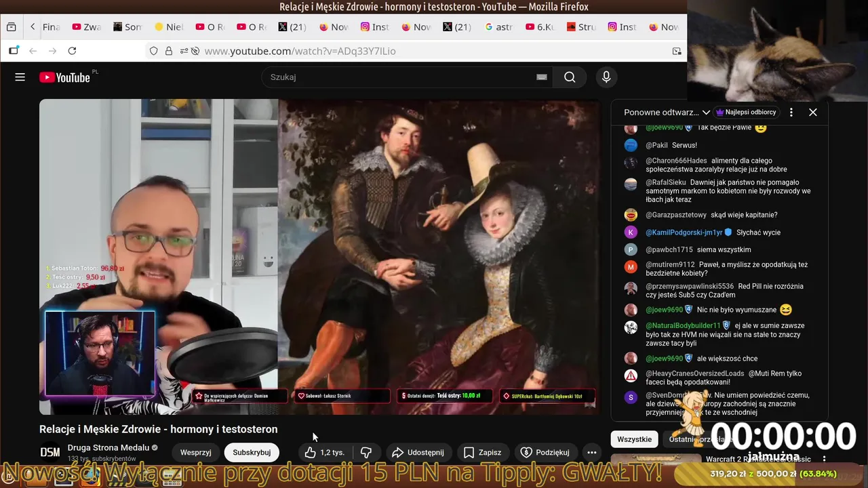
Task: Click @Garazpasztetowy's chat avatar
Action: [631, 215]
